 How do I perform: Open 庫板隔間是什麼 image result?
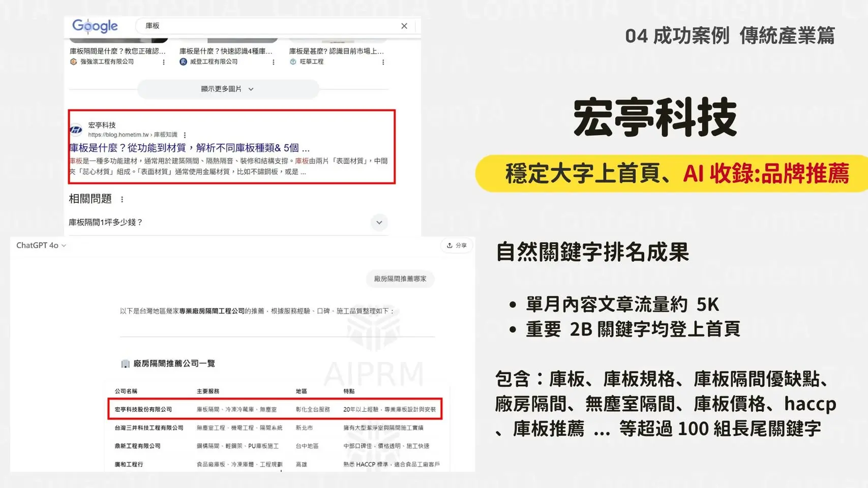[117, 51]
